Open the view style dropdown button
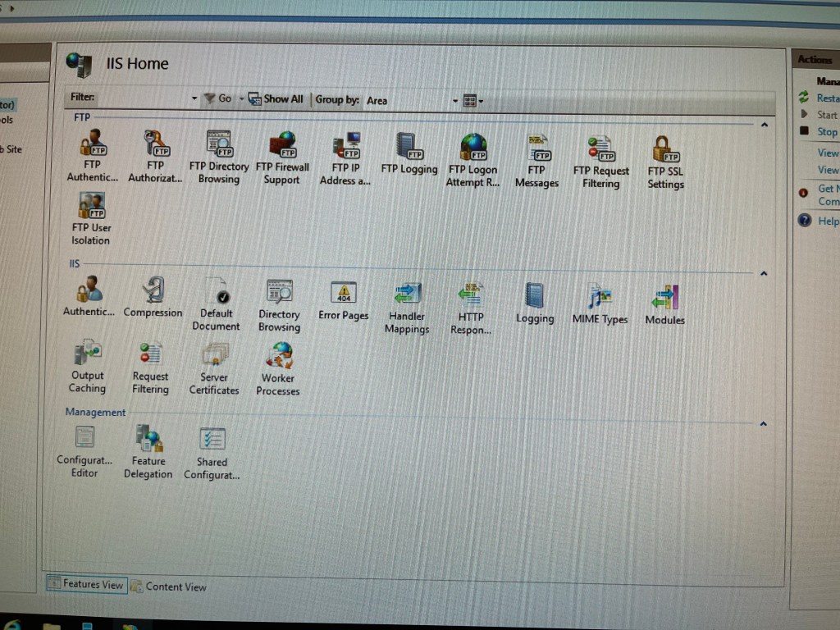 (x=472, y=101)
